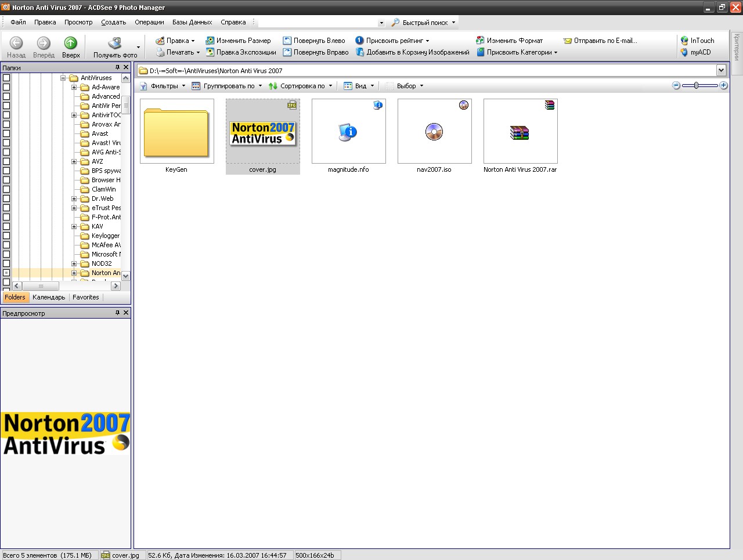Adjust the thumbnail size slider handle
This screenshot has height=560, width=743.
click(697, 85)
